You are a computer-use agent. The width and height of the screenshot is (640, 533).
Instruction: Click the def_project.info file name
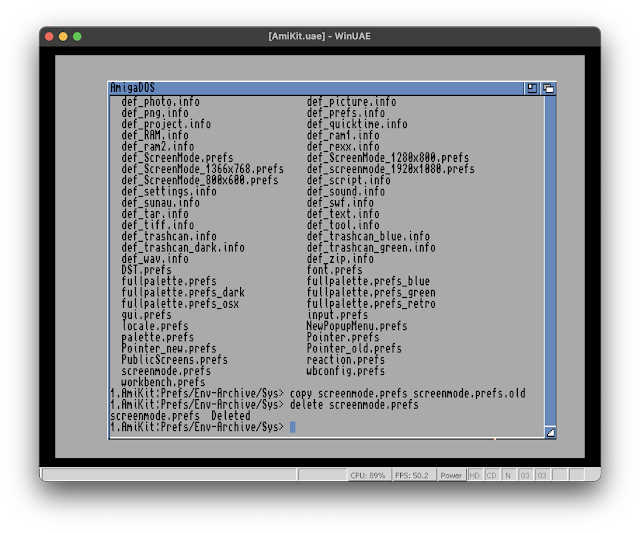166,124
